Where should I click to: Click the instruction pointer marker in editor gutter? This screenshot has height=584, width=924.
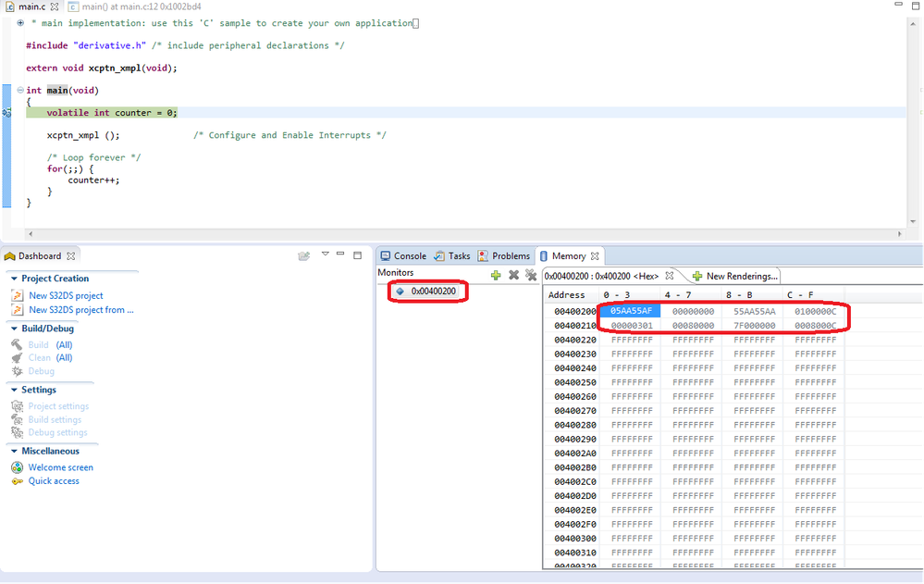6,113
